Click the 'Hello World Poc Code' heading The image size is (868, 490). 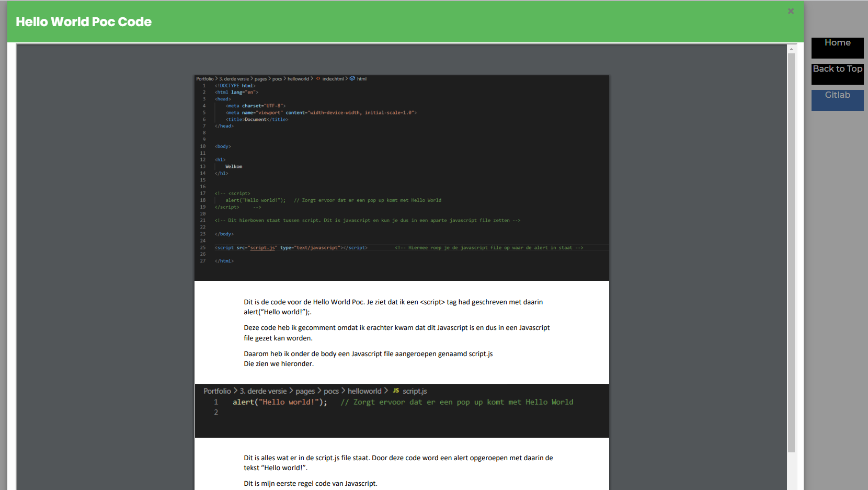[84, 22]
